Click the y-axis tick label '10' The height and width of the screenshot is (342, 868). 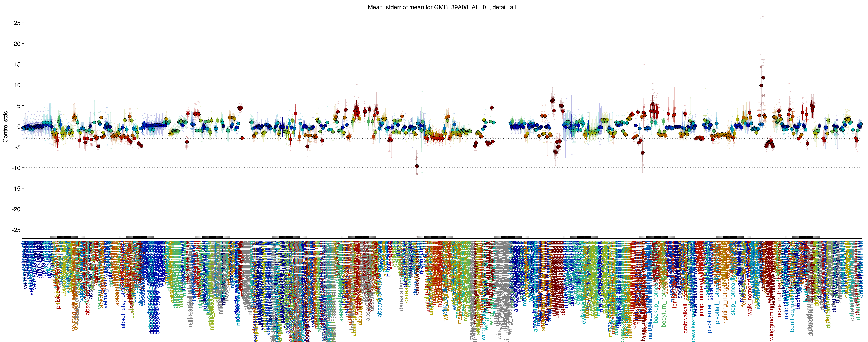[x=17, y=85]
